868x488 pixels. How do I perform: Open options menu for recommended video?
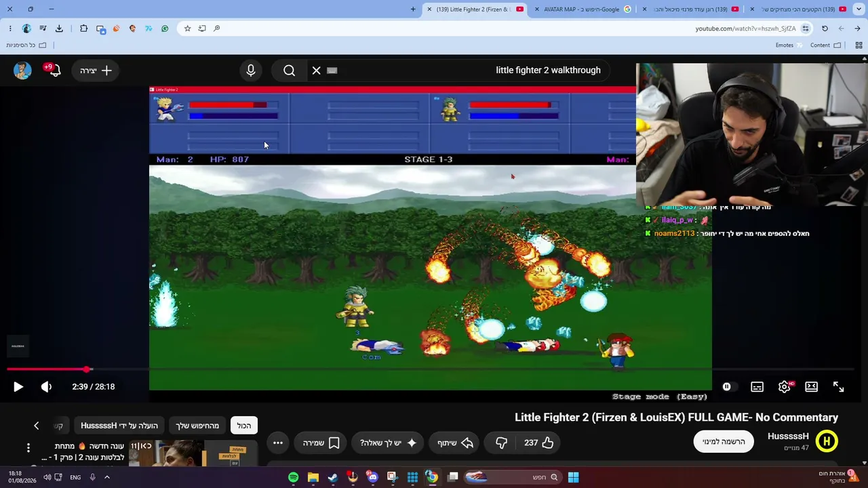(28, 448)
